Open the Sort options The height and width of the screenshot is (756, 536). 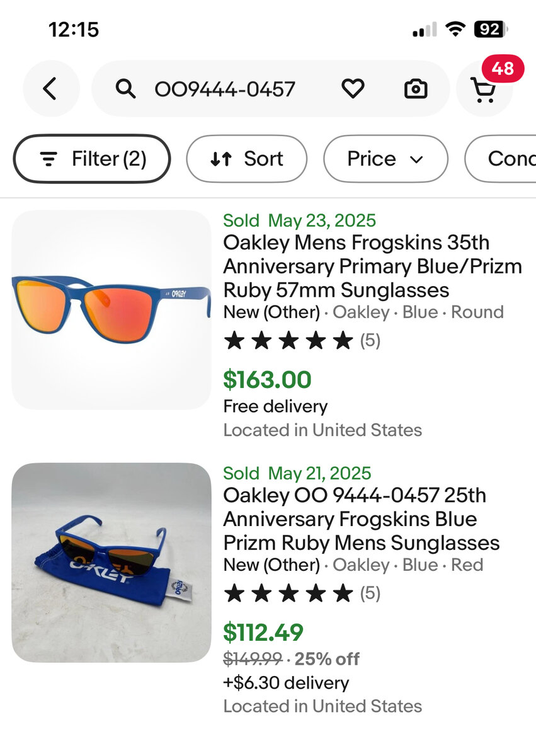(247, 159)
